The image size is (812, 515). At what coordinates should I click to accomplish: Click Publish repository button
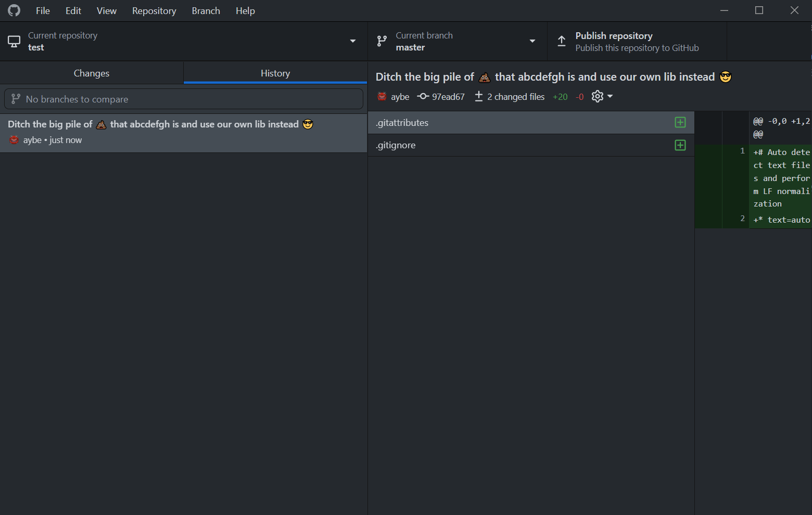click(637, 41)
